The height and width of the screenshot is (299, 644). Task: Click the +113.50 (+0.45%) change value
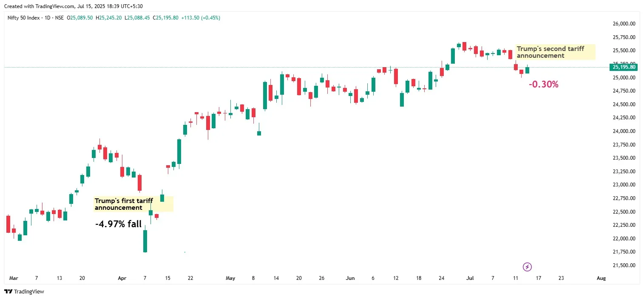201,18
